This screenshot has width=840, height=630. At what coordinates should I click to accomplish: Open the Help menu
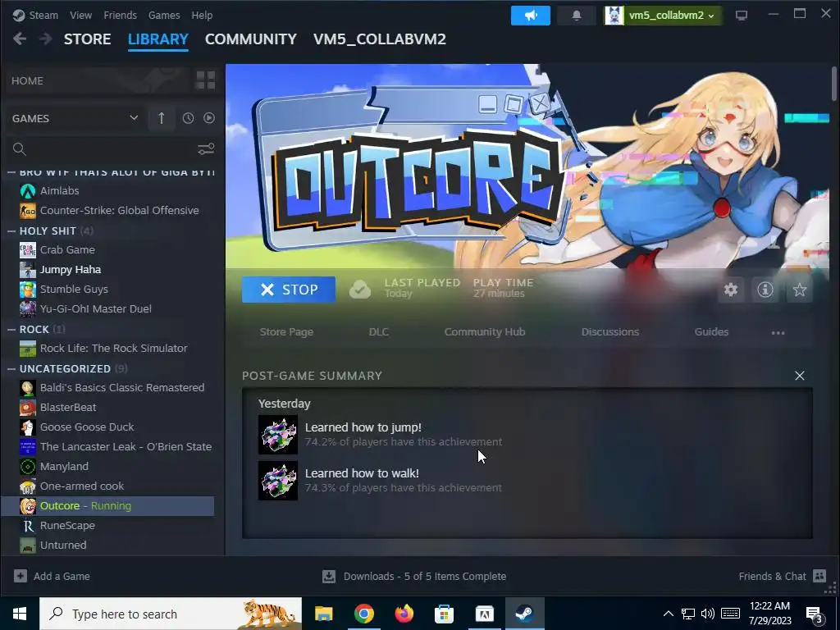pyautogui.click(x=202, y=15)
